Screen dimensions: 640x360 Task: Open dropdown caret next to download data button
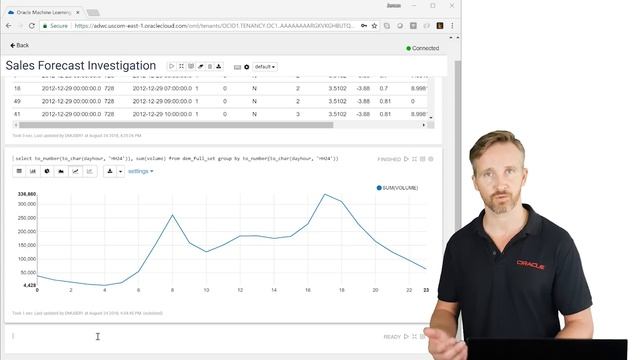[120, 171]
